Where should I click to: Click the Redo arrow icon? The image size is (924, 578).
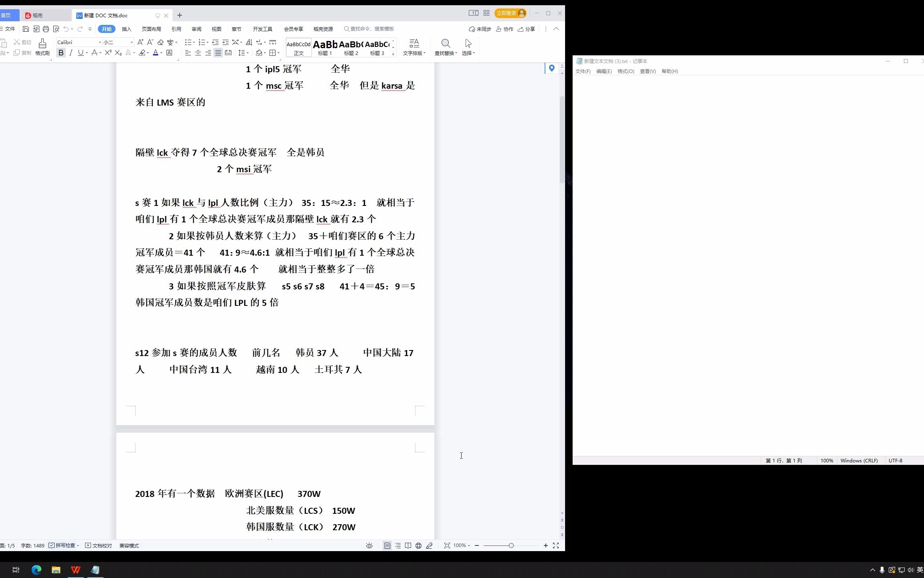click(x=80, y=29)
